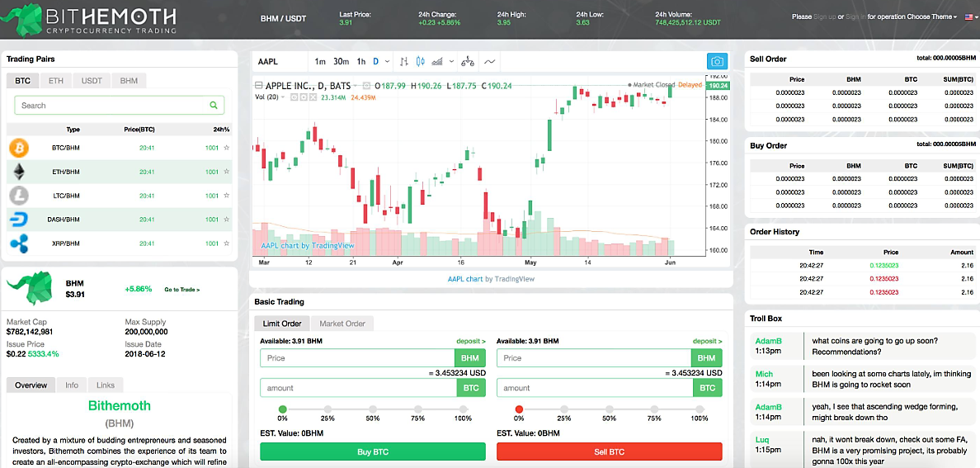Screen dimensions: 980x468
Task: Click the Dash coin icon
Action: [x=19, y=220]
